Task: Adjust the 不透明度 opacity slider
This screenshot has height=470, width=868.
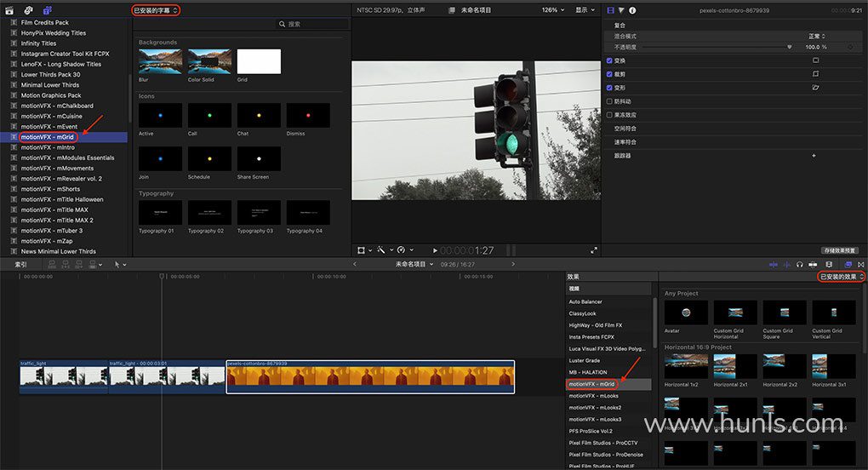Action: (789, 47)
